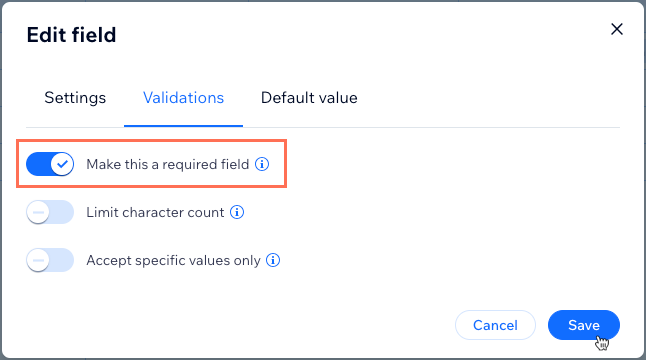Switch to the Settings tab
This screenshot has height=360, width=646.
coord(75,98)
